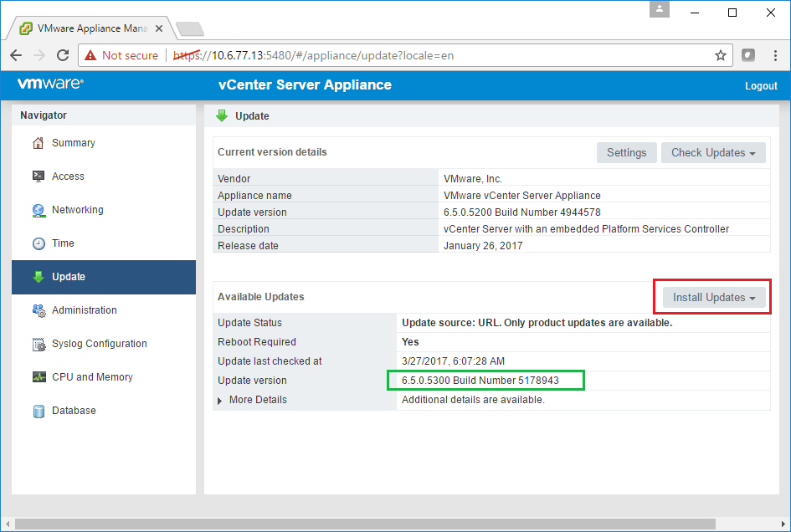
Task: Click the browser back arrow
Action: (16, 55)
